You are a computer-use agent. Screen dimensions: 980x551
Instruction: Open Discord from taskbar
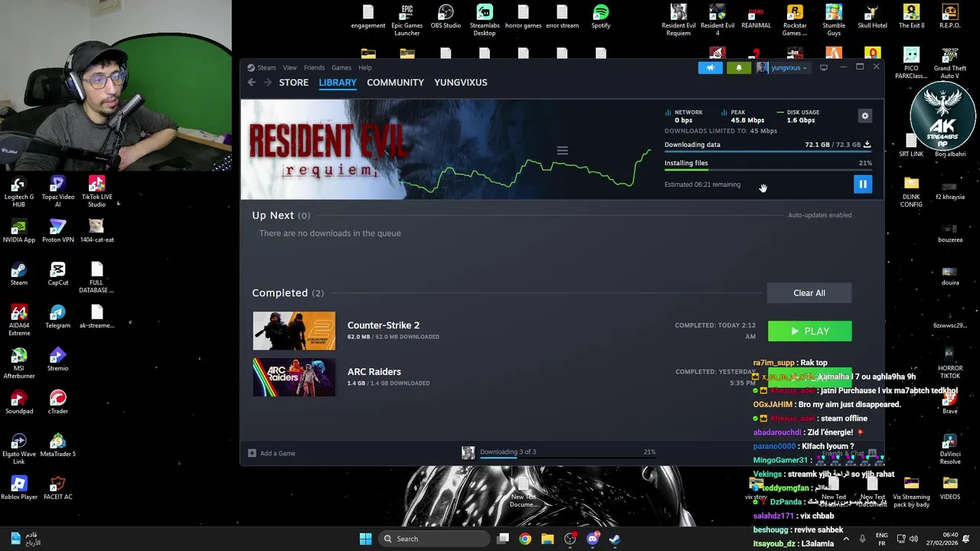point(592,539)
